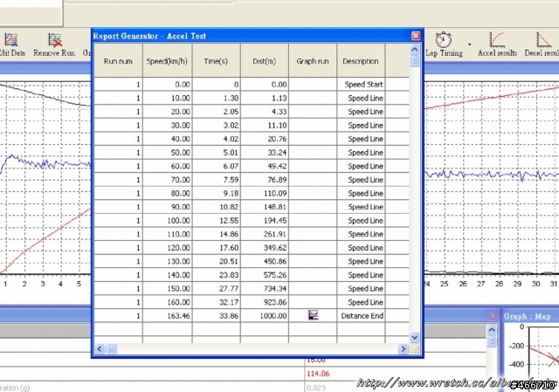559x392 pixels.
Task: Select the speed cell 40.00
Action: [167, 139]
